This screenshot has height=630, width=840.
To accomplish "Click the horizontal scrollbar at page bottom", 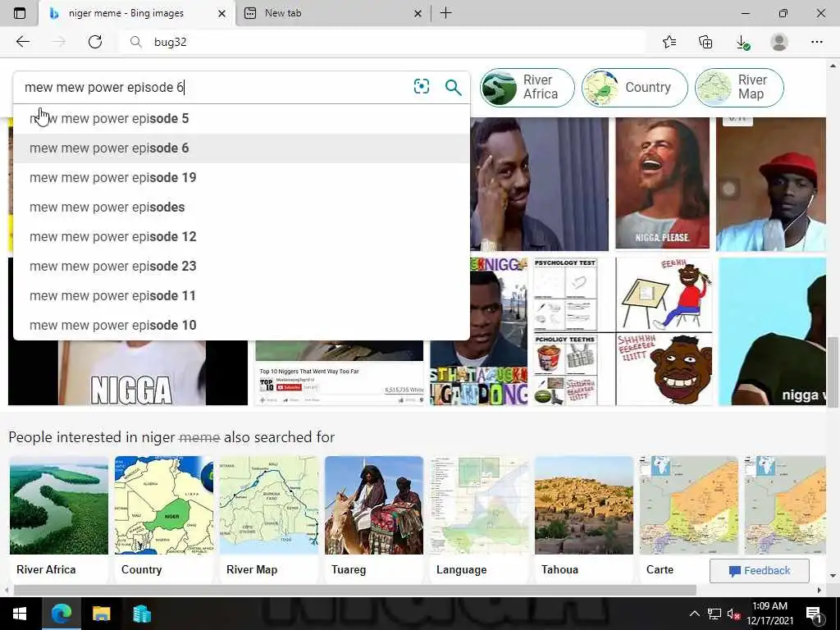I will click(354, 590).
